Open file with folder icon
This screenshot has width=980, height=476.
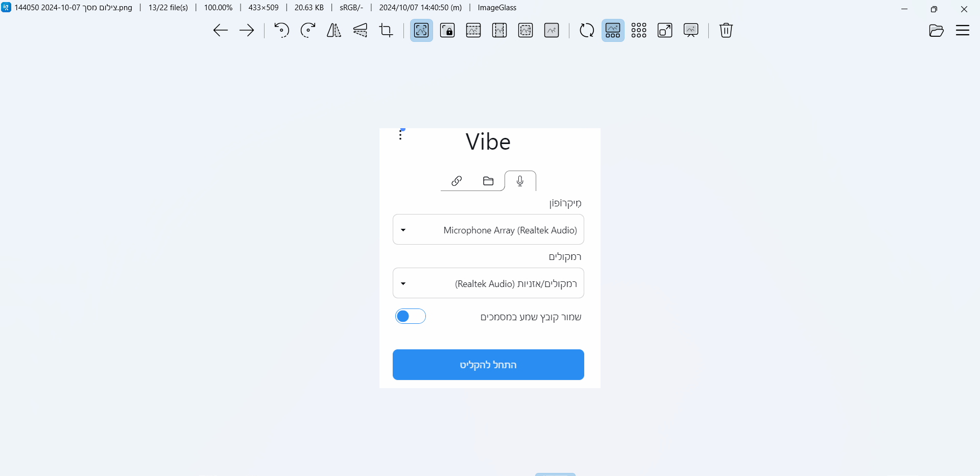click(936, 31)
